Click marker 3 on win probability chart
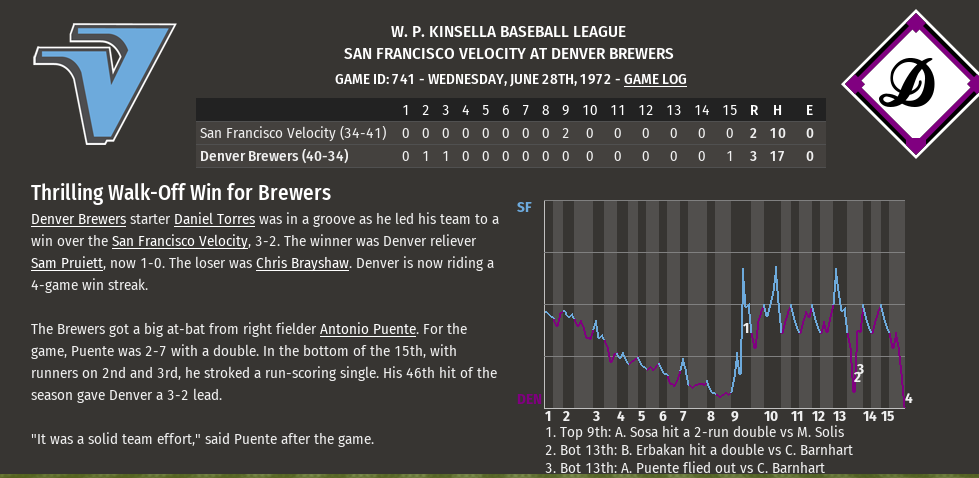The image size is (979, 478). (859, 368)
